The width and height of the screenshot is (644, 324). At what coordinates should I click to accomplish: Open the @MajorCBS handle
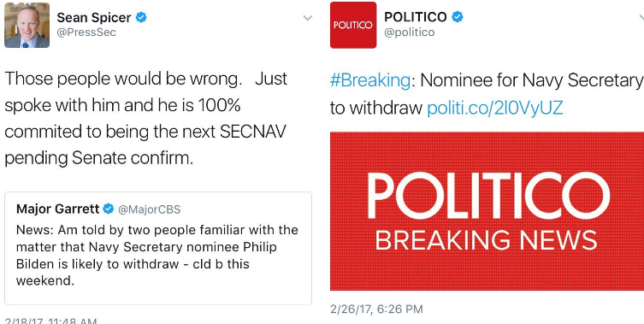click(149, 209)
